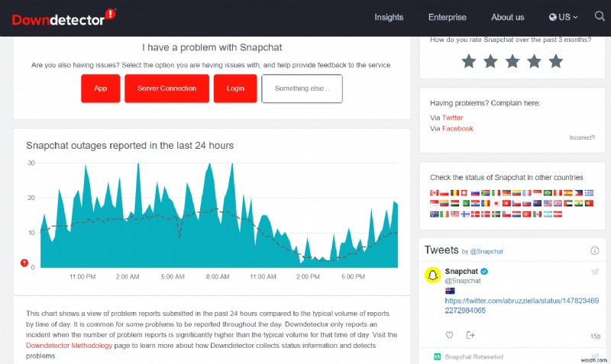Screen dimensions: 611x364
Task: Click the 15h tweet timestamp
Action: [595, 336]
